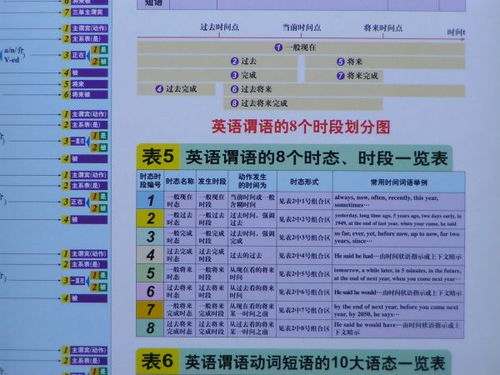This screenshot has width=500, height=375.
Task: Click the red title 英语谓语的8个时段划分图
Action: [x=301, y=127]
